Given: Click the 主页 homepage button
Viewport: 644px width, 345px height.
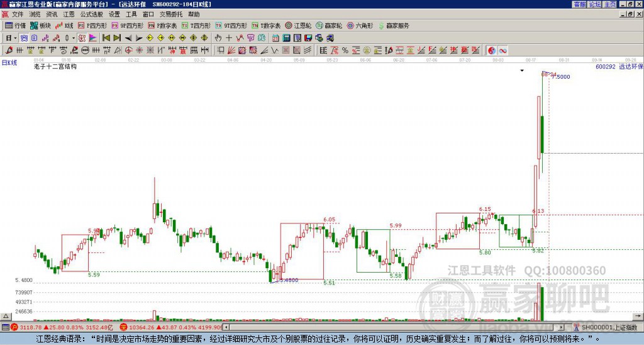Looking at the screenshot, I should (x=610, y=4).
